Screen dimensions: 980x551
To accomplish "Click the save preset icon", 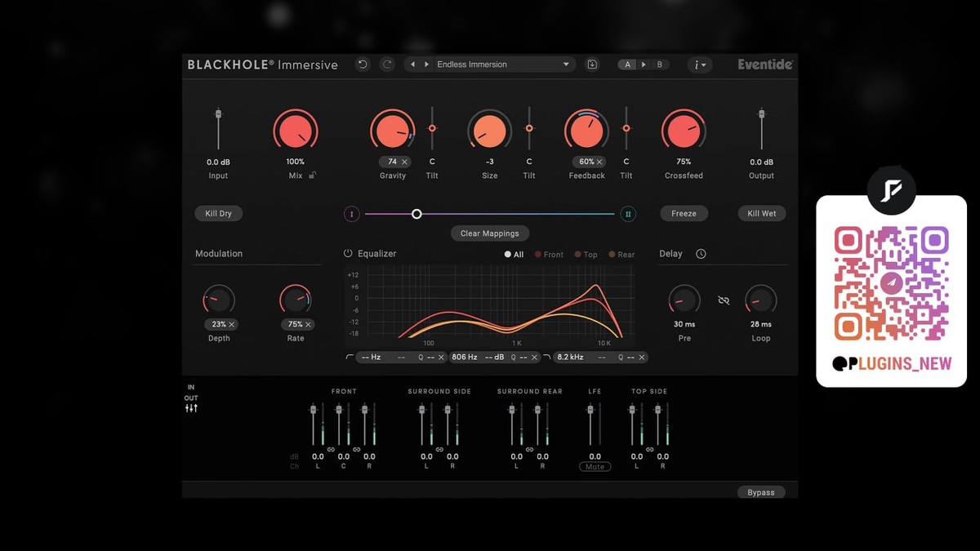I will 593,64.
